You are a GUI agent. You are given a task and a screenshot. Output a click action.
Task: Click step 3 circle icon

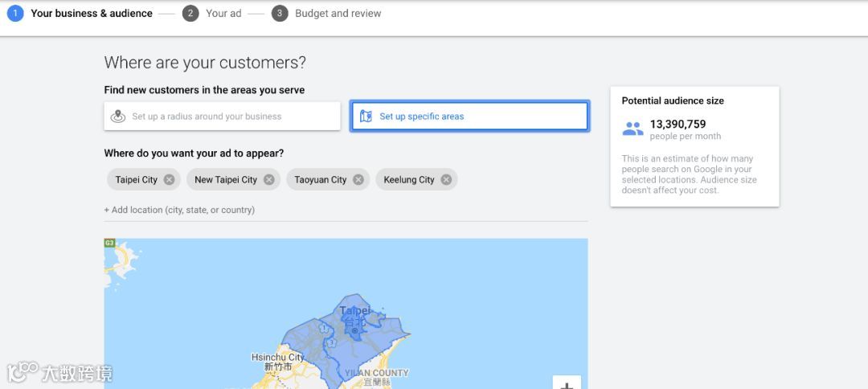(280, 14)
